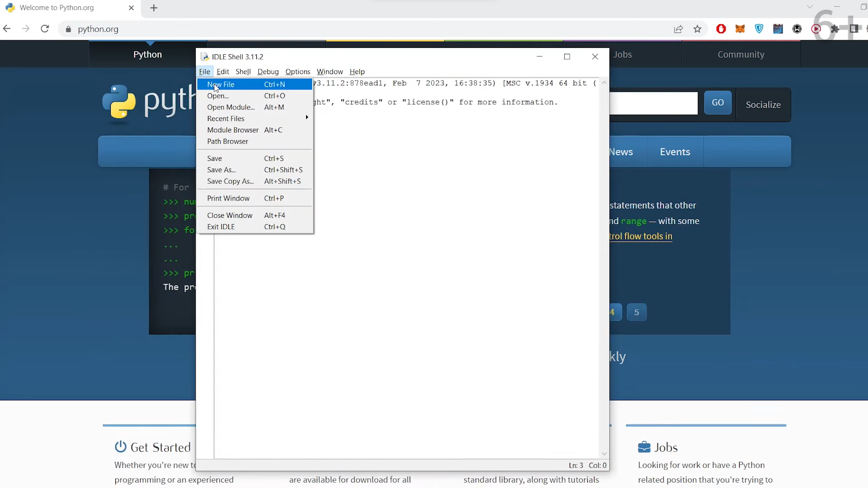Expand the Recent Files submenu
Image resolution: width=868 pixels, height=488 pixels.
point(255,118)
